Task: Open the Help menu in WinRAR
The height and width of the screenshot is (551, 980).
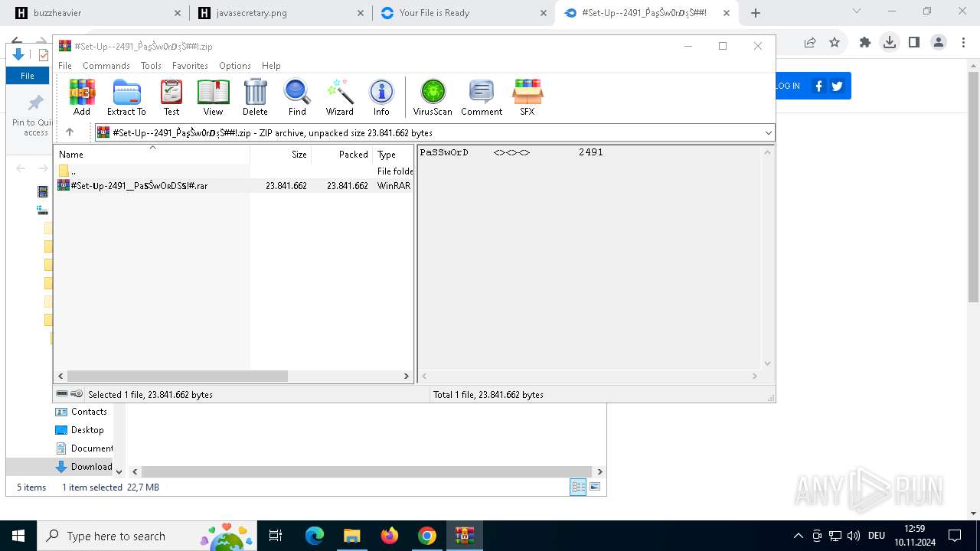Action: (x=271, y=66)
